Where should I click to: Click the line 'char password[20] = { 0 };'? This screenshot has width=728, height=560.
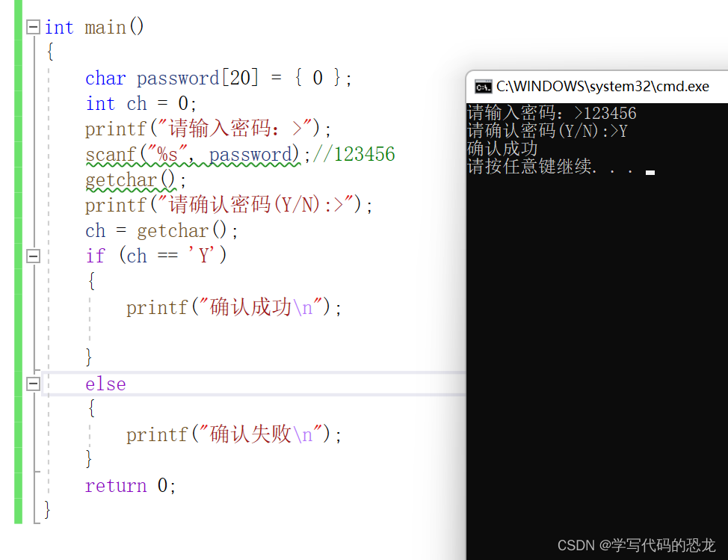click(x=218, y=78)
